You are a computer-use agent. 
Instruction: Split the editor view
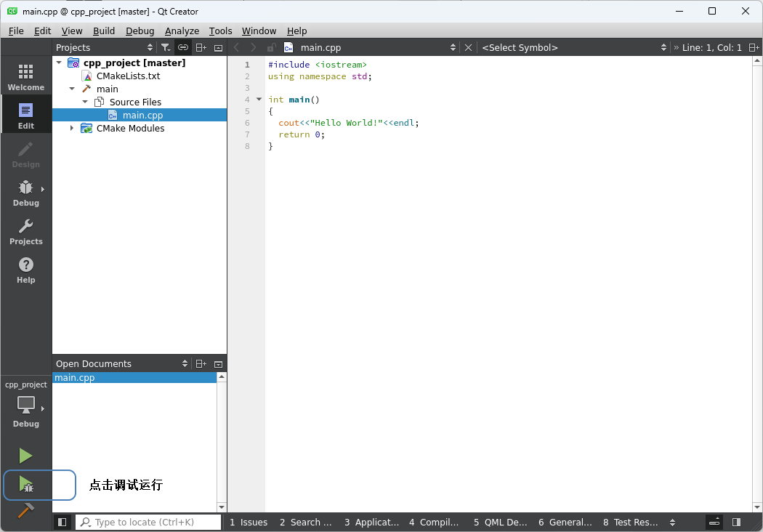click(754, 47)
